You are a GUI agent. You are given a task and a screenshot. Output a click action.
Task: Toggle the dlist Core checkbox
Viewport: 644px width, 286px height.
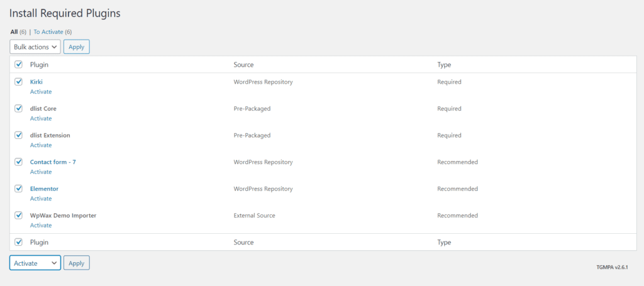pyautogui.click(x=18, y=108)
